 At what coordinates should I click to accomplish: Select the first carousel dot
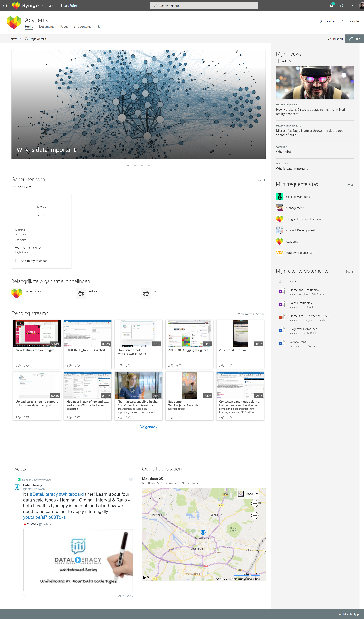pyautogui.click(x=128, y=165)
